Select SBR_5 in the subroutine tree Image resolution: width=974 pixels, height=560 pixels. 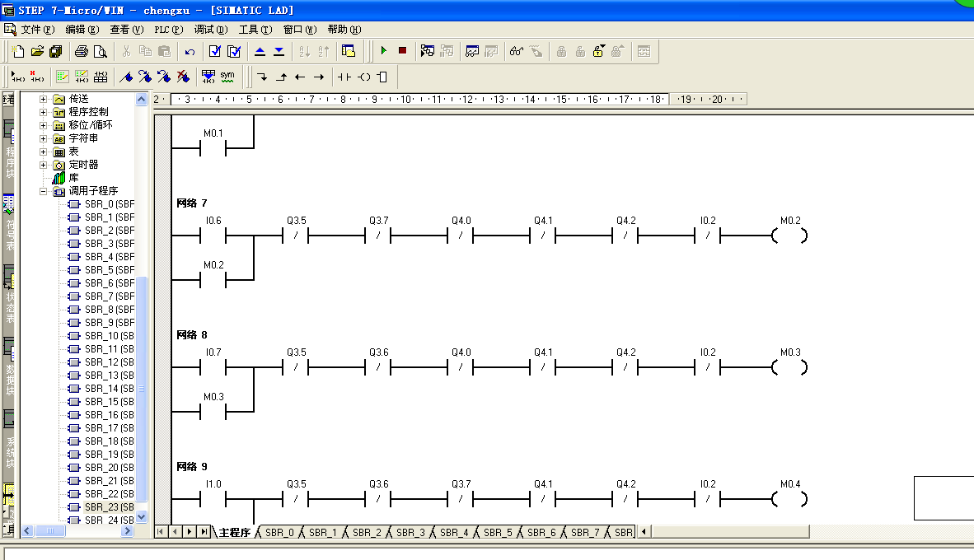109,270
